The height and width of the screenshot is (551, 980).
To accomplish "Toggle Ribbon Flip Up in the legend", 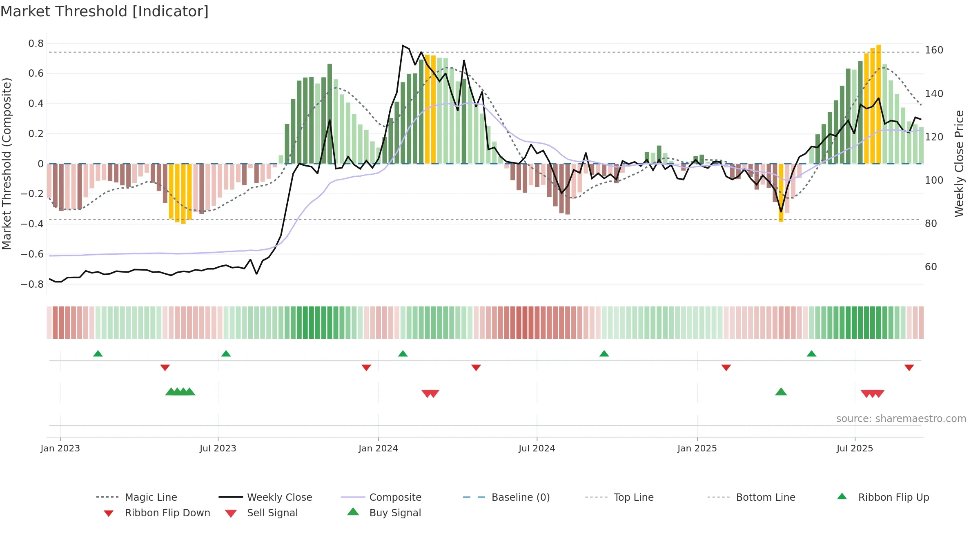I will (883, 497).
